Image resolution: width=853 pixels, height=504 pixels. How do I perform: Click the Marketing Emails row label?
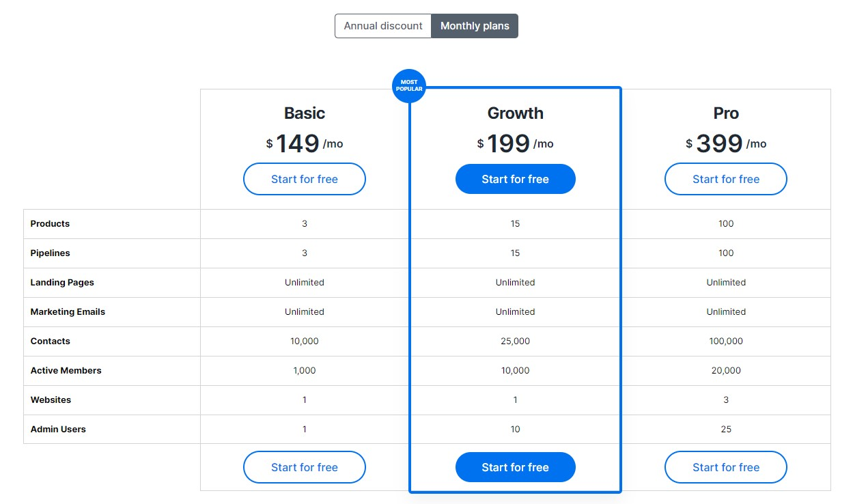(x=68, y=312)
